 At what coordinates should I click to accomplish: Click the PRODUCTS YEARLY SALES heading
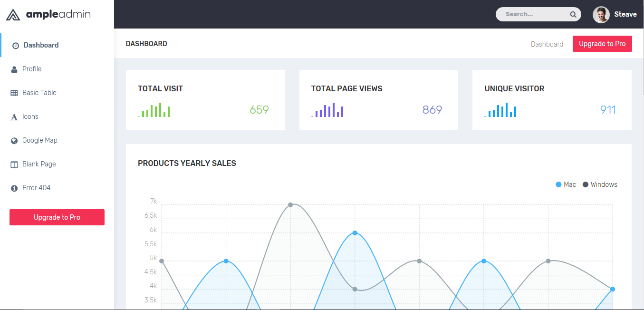click(187, 163)
